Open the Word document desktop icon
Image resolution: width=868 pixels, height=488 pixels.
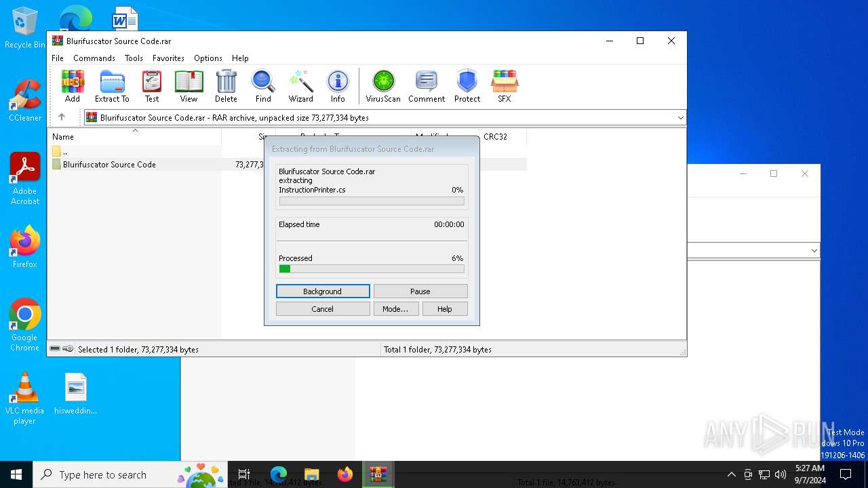(x=125, y=18)
